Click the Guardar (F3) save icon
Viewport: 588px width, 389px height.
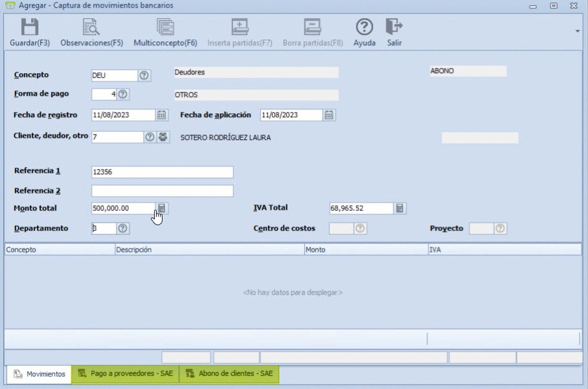(x=30, y=27)
